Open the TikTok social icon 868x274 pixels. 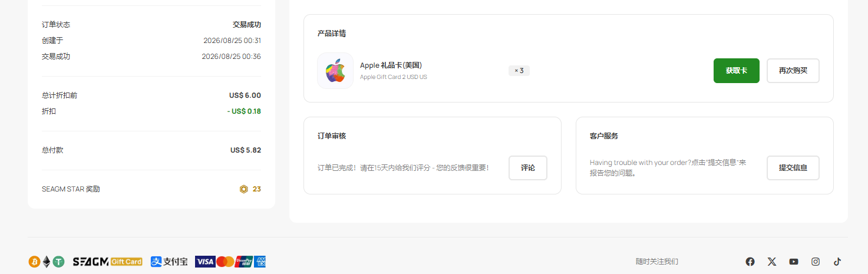(x=837, y=262)
